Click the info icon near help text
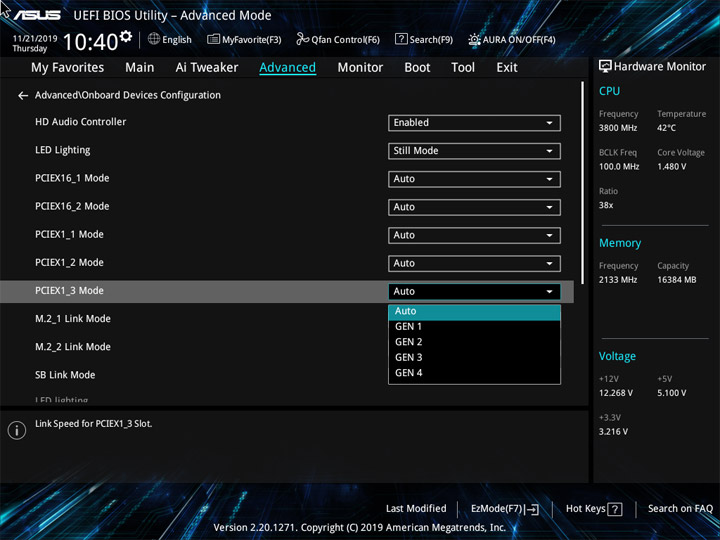720x540 pixels. tap(17, 430)
